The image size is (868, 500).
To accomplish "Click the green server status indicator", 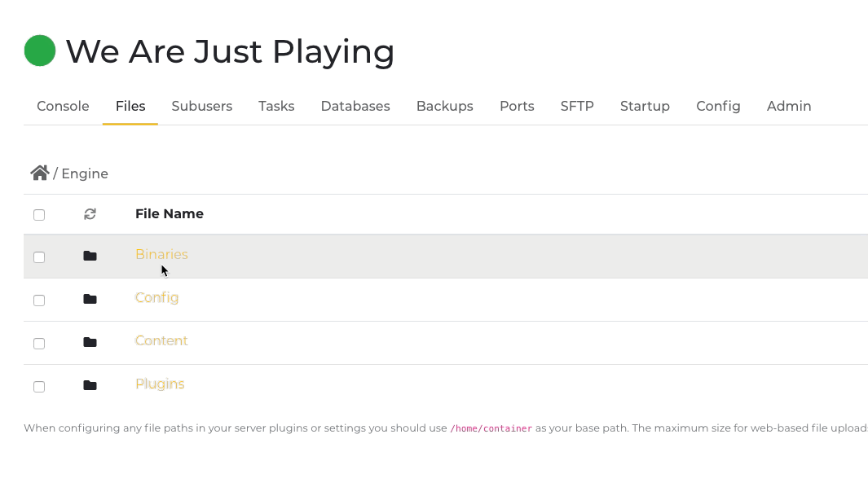I will (x=40, y=50).
